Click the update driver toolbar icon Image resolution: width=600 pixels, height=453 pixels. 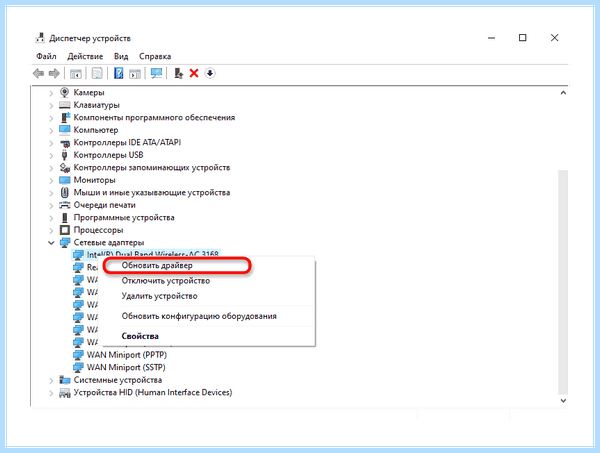(x=178, y=73)
